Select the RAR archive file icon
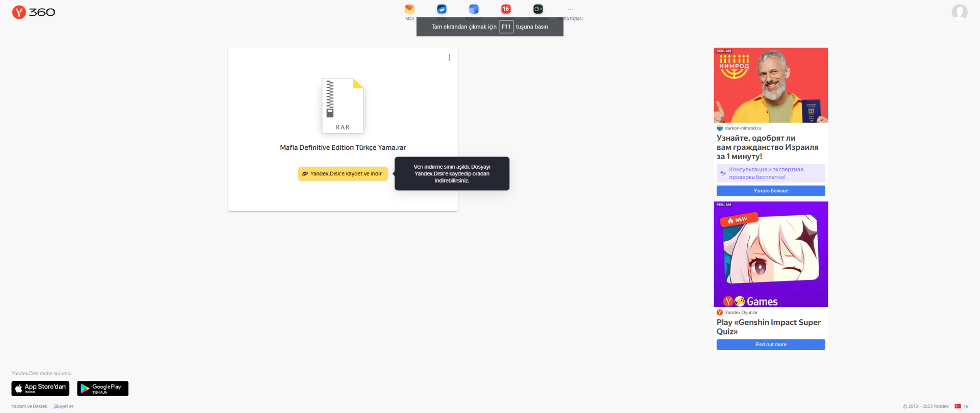 tap(342, 106)
